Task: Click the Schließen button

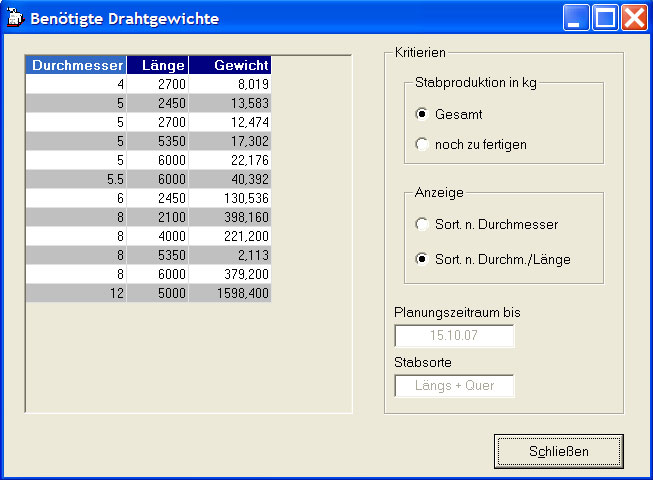Action: click(558, 451)
